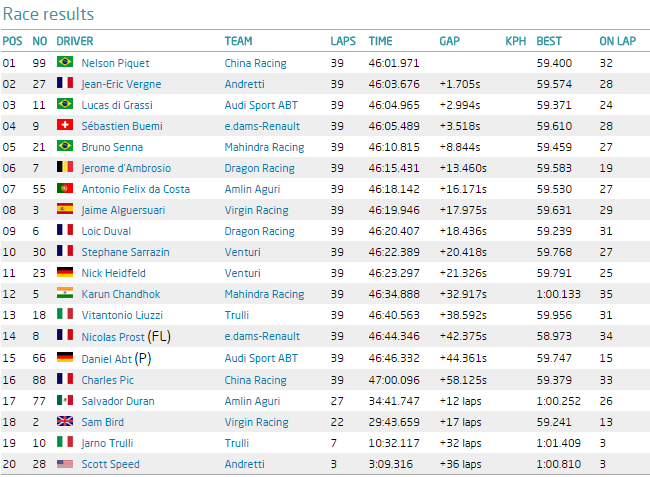The width and height of the screenshot is (650, 477).
Task: Open Nicolas Prost driver profile
Action: pos(114,337)
